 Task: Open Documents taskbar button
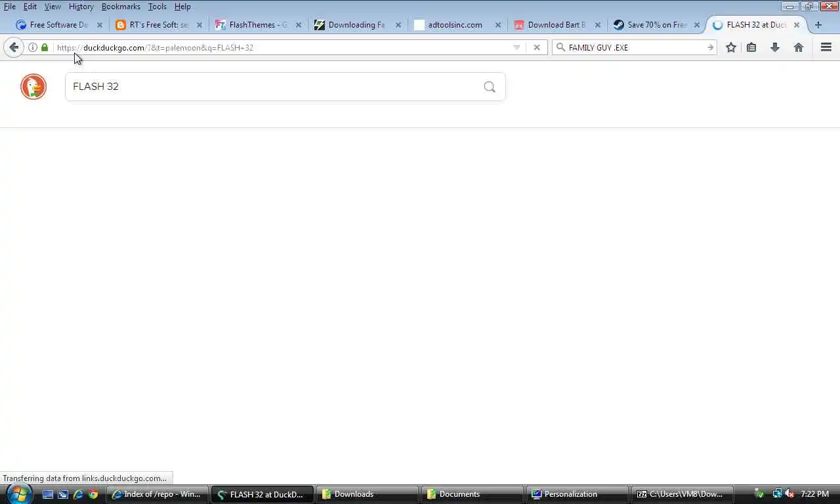472,494
